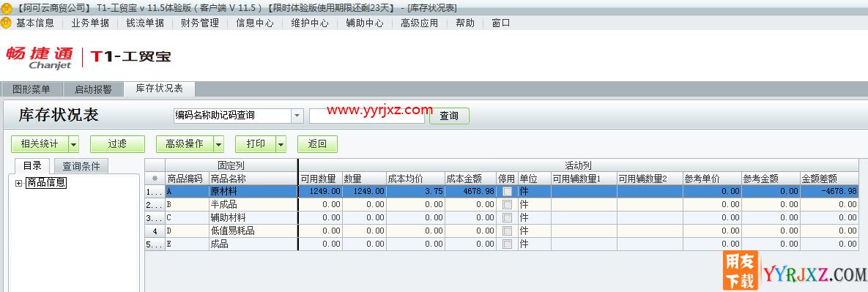Expand the 商品信息 tree node
Viewport: 868px width, 292px height.
click(x=19, y=183)
